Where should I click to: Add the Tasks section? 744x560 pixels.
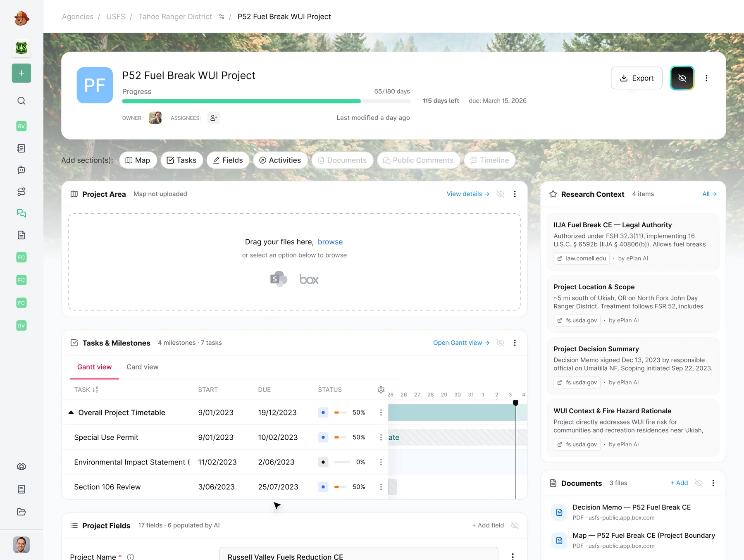182,160
